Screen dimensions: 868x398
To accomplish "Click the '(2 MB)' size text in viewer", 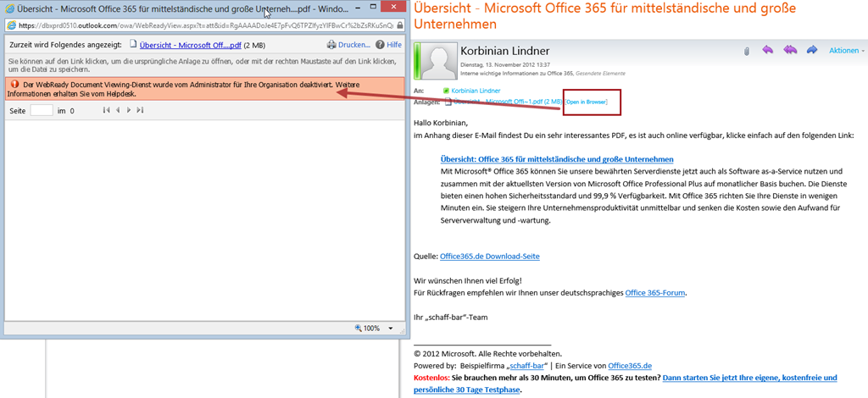I will pos(254,46).
